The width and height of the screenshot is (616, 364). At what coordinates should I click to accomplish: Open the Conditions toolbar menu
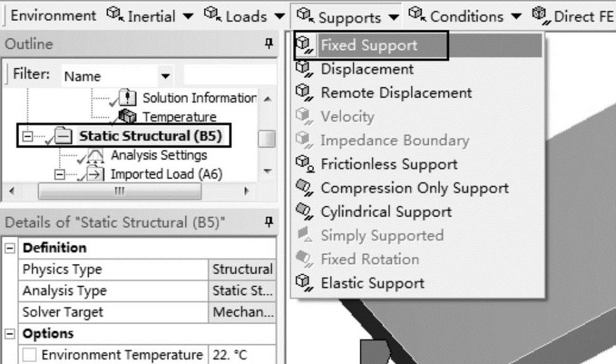[465, 16]
